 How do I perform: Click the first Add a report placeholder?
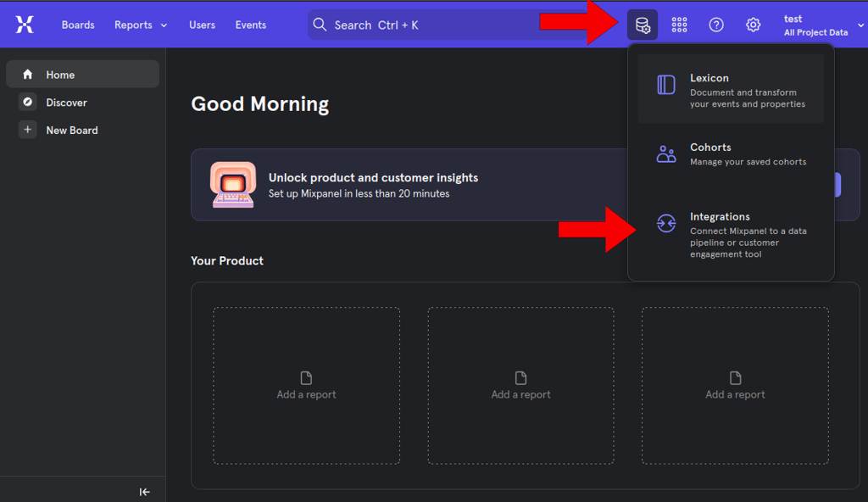click(306, 386)
